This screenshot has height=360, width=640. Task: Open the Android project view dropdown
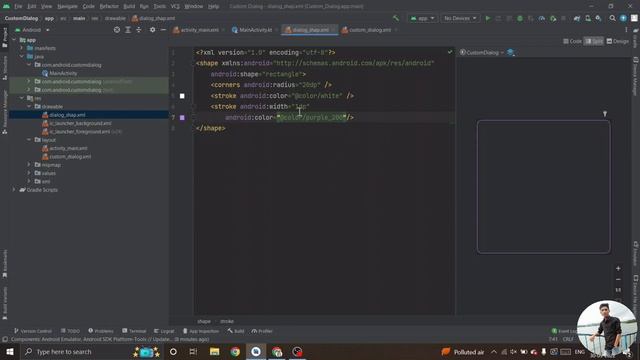(x=32, y=30)
